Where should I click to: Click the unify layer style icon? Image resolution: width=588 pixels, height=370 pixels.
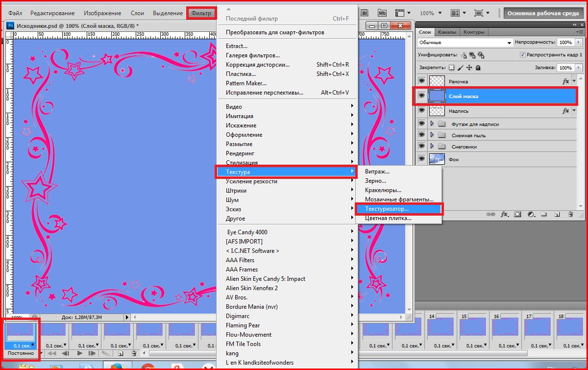coord(481,55)
